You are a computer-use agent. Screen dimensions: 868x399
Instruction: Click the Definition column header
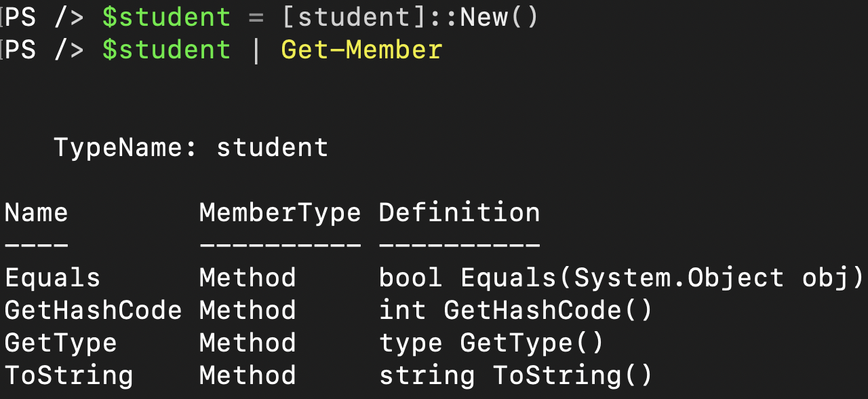459,213
